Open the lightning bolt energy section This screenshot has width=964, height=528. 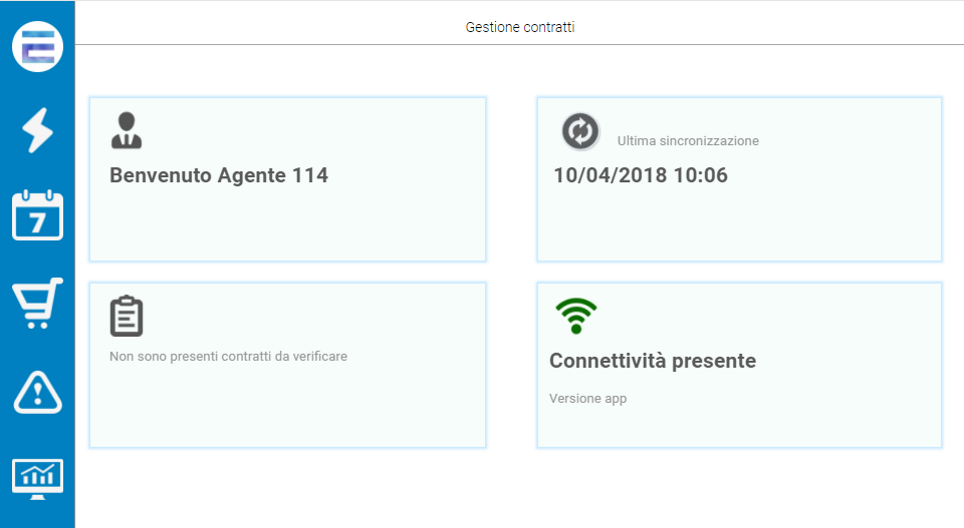click(x=38, y=130)
